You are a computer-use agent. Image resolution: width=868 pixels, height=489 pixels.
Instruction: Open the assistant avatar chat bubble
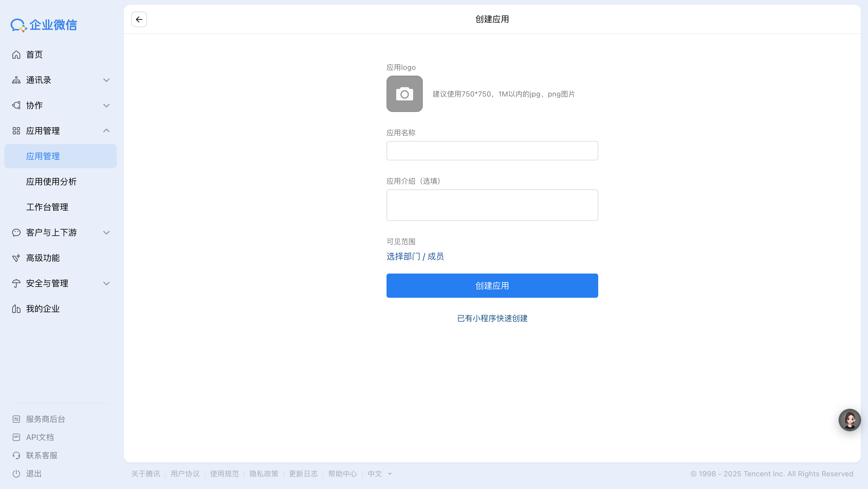click(x=850, y=420)
